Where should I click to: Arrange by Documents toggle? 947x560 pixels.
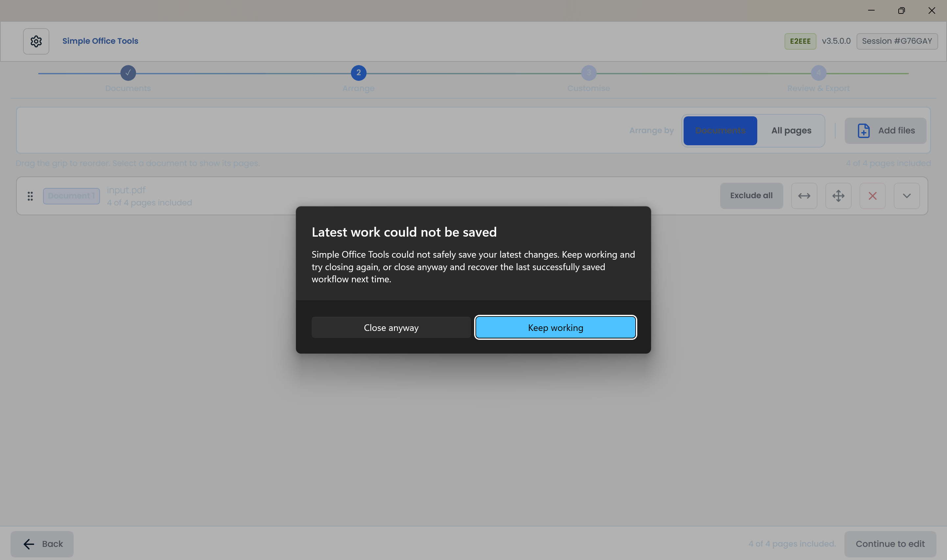coord(720,130)
